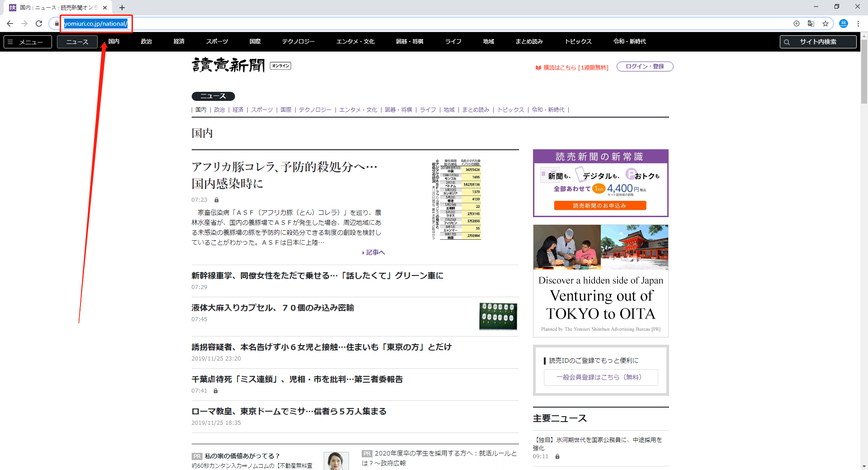Bookmark the page with the star icon

point(826,24)
